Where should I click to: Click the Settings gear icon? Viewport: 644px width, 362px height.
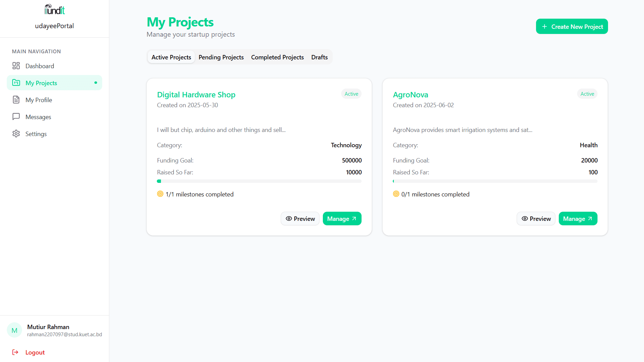click(16, 134)
